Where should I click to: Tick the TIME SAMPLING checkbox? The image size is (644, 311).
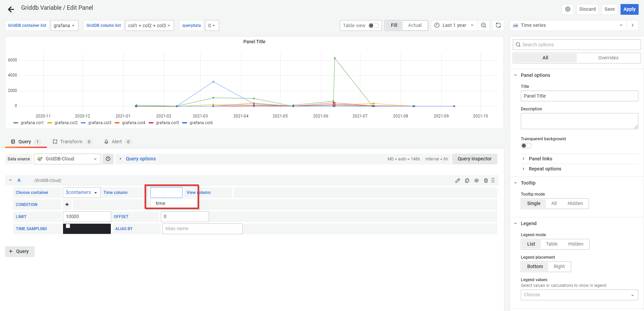coord(68,226)
